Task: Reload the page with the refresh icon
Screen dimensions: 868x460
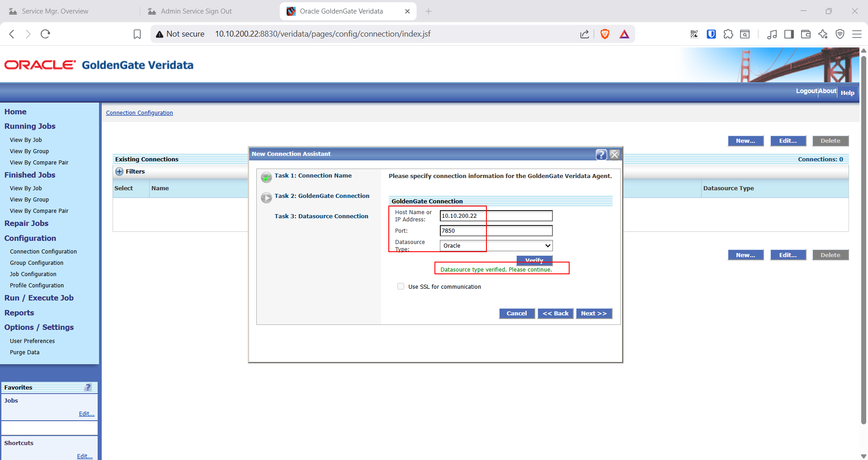Action: tap(45, 34)
